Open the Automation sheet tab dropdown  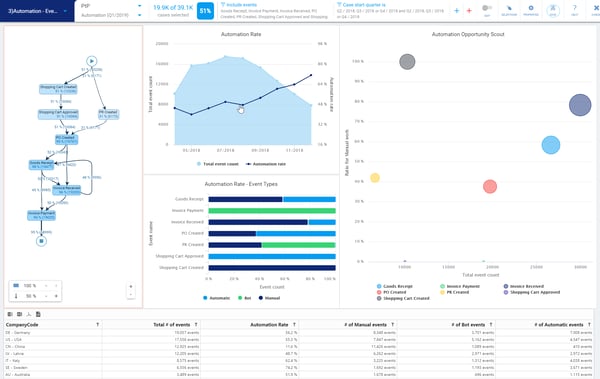pos(65,11)
